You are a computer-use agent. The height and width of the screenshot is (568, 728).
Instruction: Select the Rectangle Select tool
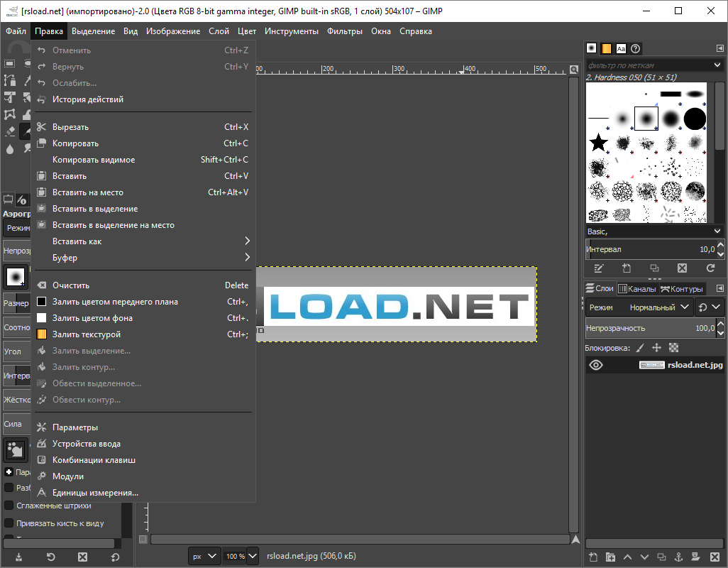click(10, 64)
